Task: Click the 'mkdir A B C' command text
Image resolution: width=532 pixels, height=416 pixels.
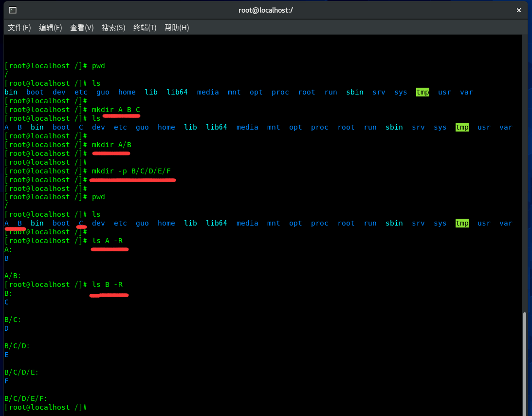Action: tap(116, 110)
